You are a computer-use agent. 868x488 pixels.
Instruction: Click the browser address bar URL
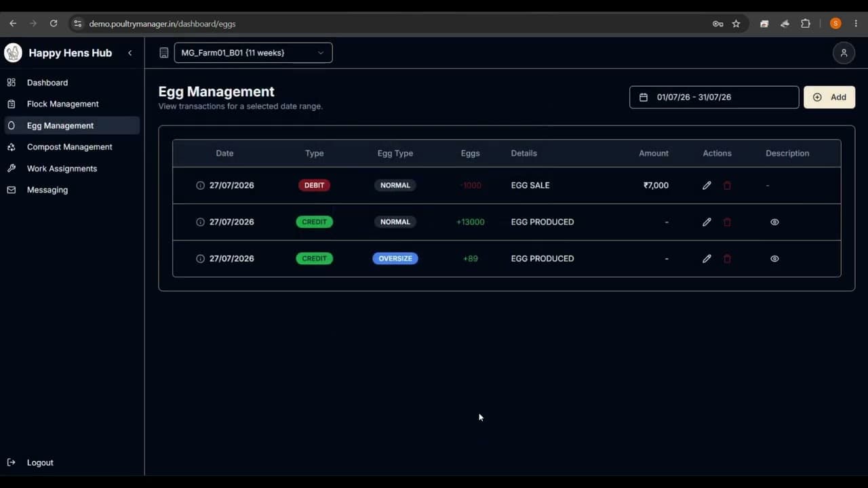[x=162, y=24]
